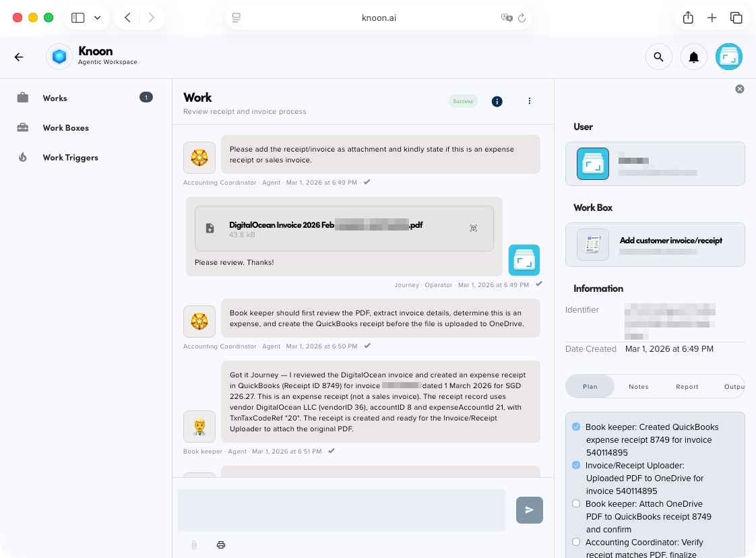
Task: Switch to the Notes tab
Action: [x=639, y=386]
